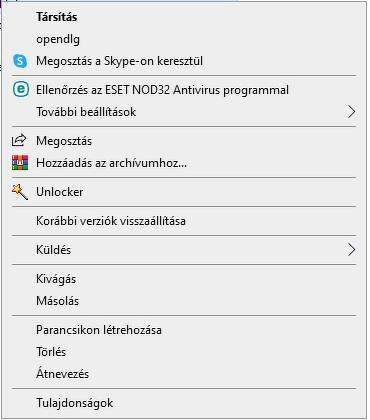Click the ESET antivirus icon
The width and height of the screenshot is (370, 420).
coord(20,90)
